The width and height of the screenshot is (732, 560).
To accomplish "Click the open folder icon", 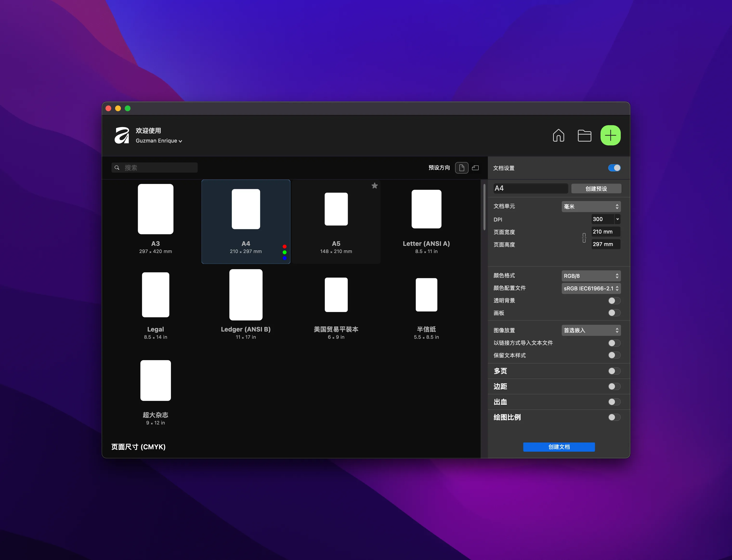I will click(x=584, y=135).
